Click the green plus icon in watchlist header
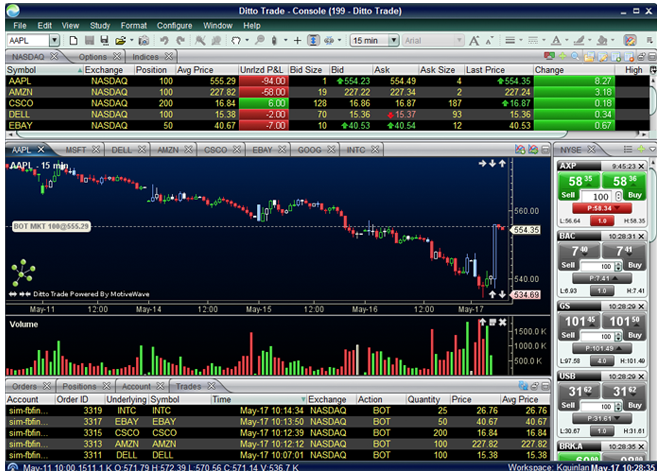This screenshot has width=657, height=471. [x=562, y=56]
